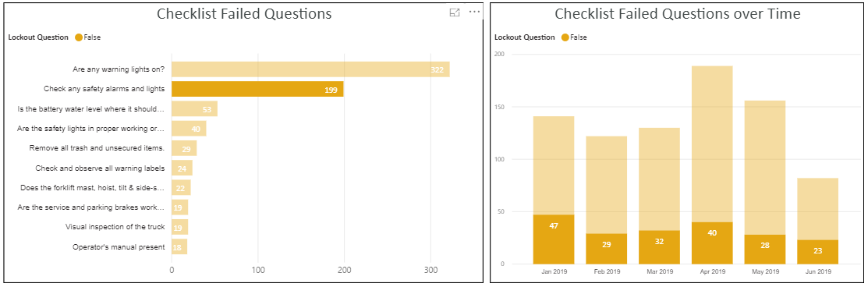Screen dimensions: 868x287
Task: Select the 'Are any warning lights on?' bar
Action: pyautogui.click(x=310, y=69)
